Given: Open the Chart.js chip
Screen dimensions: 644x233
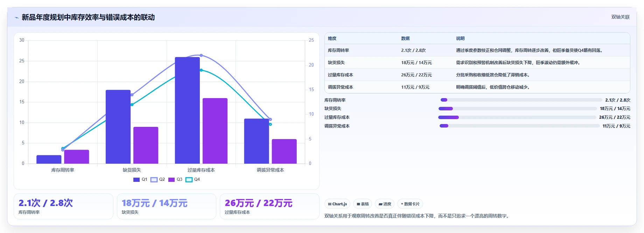Looking at the screenshot, I should click(337, 204).
